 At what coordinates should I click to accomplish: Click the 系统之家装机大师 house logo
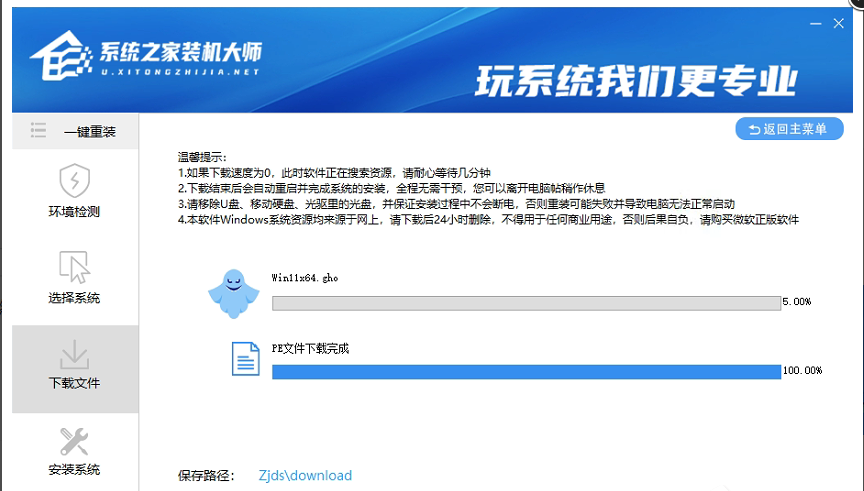50,60
